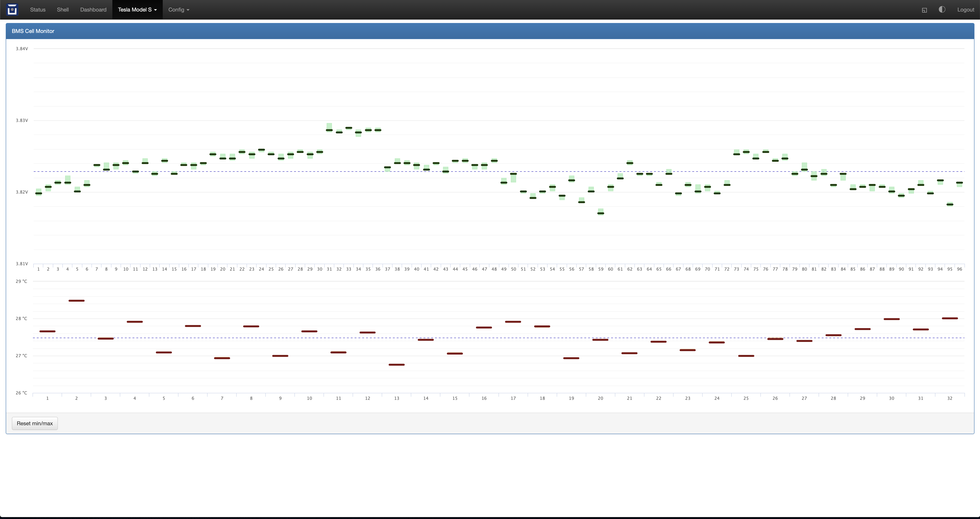Screen dimensions: 980x519
Task: Expand the Tesla Model S dropdown
Action: [x=137, y=10]
